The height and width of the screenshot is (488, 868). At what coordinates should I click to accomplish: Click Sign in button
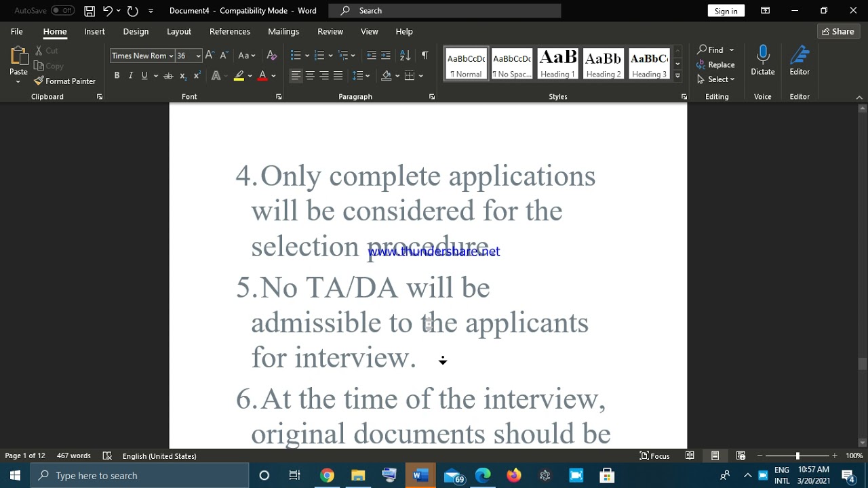pos(726,11)
